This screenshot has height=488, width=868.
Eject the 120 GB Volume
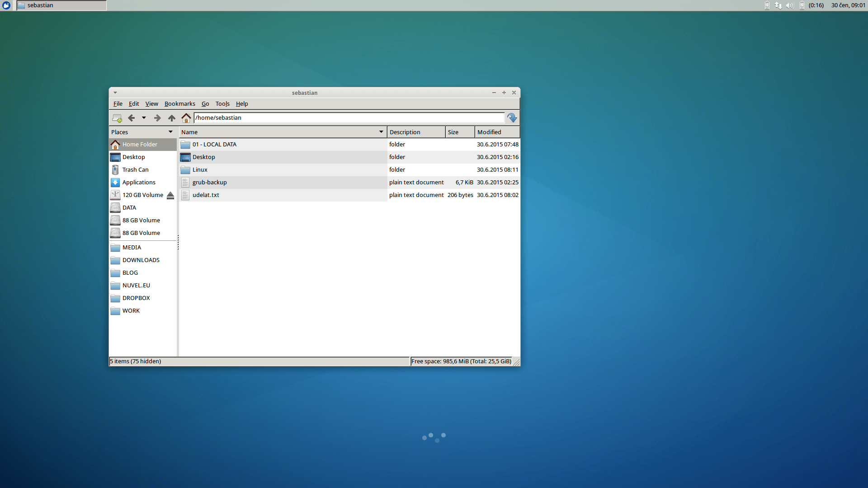pyautogui.click(x=170, y=195)
